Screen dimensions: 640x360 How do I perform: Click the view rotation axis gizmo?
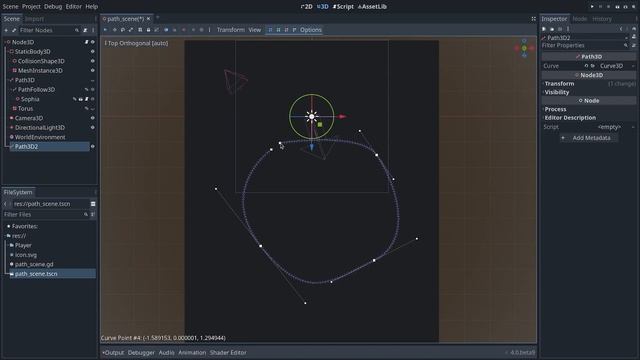pos(524,48)
